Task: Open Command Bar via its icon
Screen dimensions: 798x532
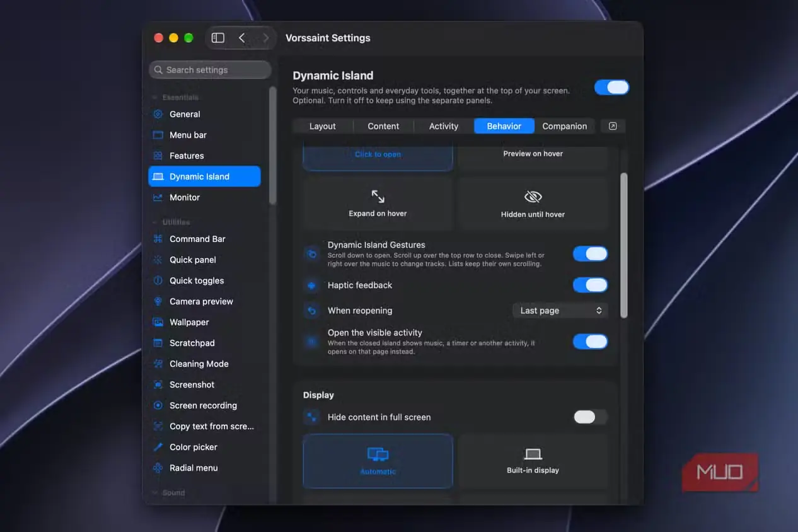Action: coord(158,239)
